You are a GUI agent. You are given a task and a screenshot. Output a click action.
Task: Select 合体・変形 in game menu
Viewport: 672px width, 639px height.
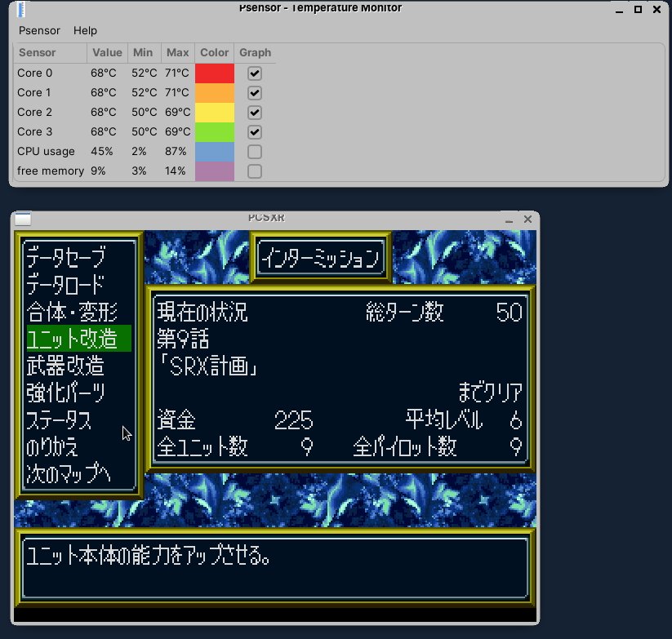click(72, 312)
